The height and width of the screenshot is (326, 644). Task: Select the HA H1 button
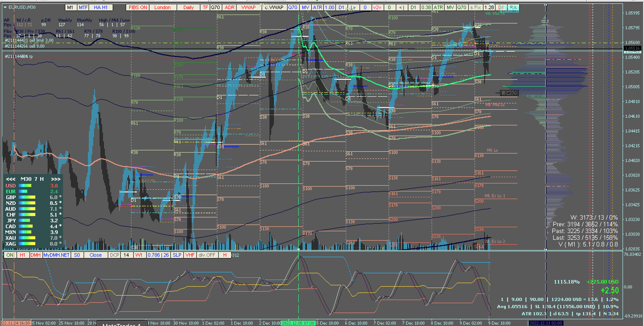100,8
